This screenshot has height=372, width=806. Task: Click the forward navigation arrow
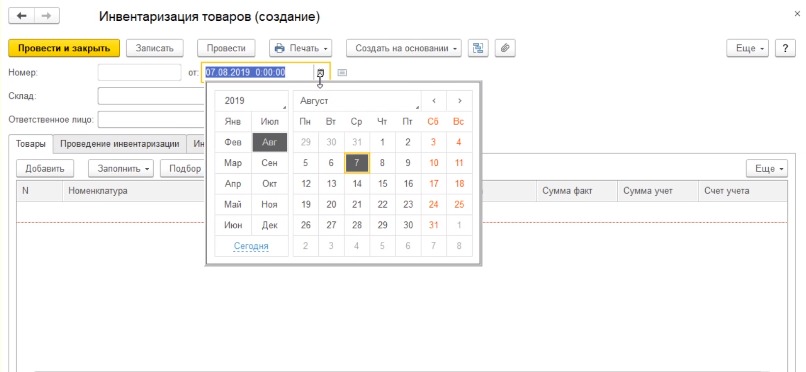tap(47, 16)
